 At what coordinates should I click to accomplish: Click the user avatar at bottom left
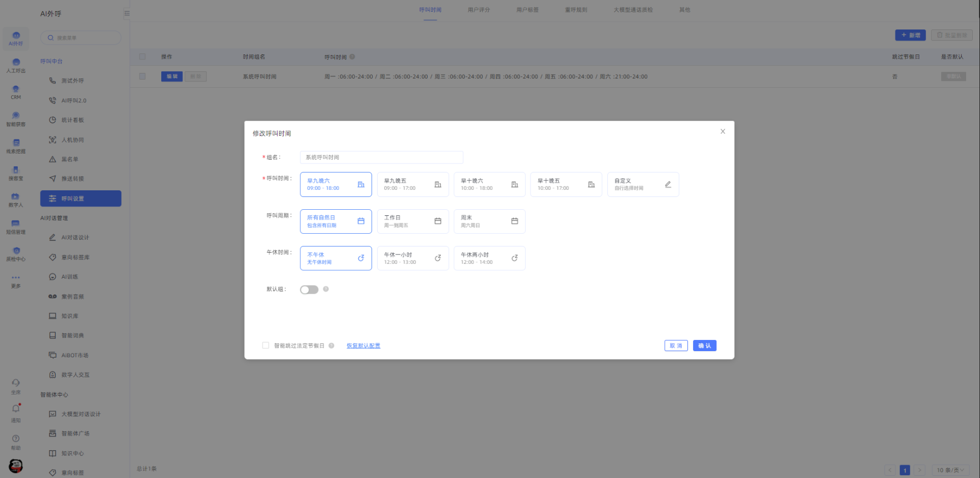(x=16, y=466)
